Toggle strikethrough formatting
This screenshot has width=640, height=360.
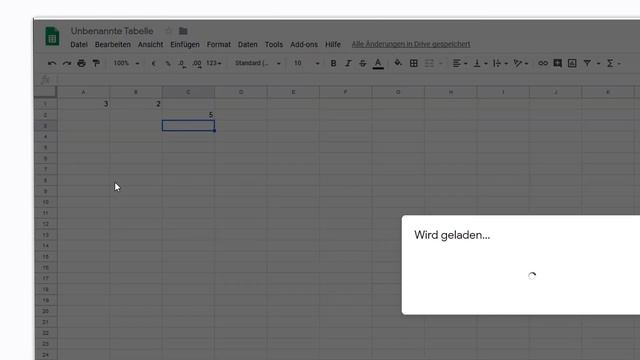click(362, 63)
